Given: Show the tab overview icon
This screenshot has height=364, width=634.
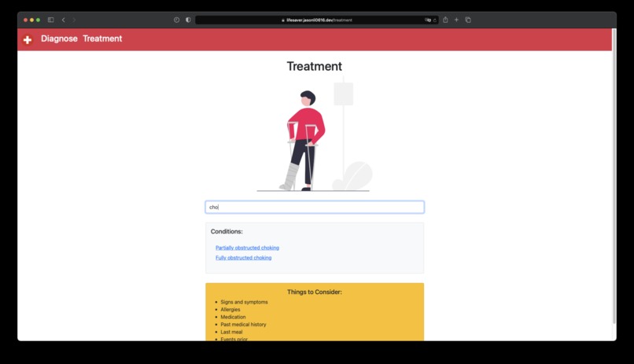Looking at the screenshot, I should click(468, 20).
